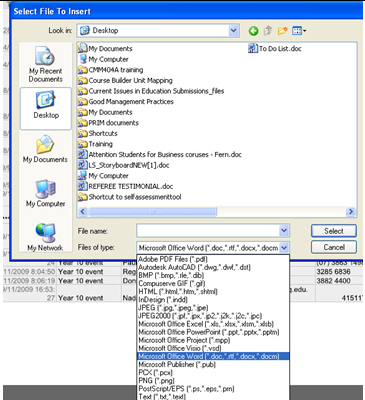Expand the File name dropdown arrow
The width and height of the screenshot is (365, 400).
tap(284, 230)
